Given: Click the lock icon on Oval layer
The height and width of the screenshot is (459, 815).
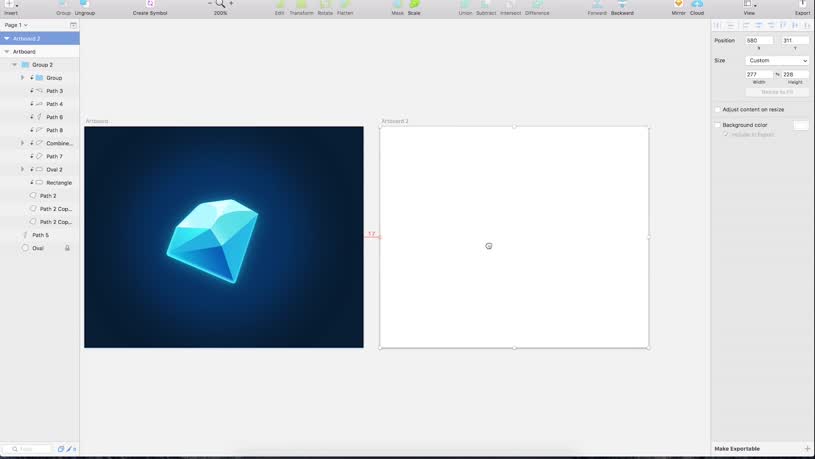Looking at the screenshot, I should tap(67, 248).
